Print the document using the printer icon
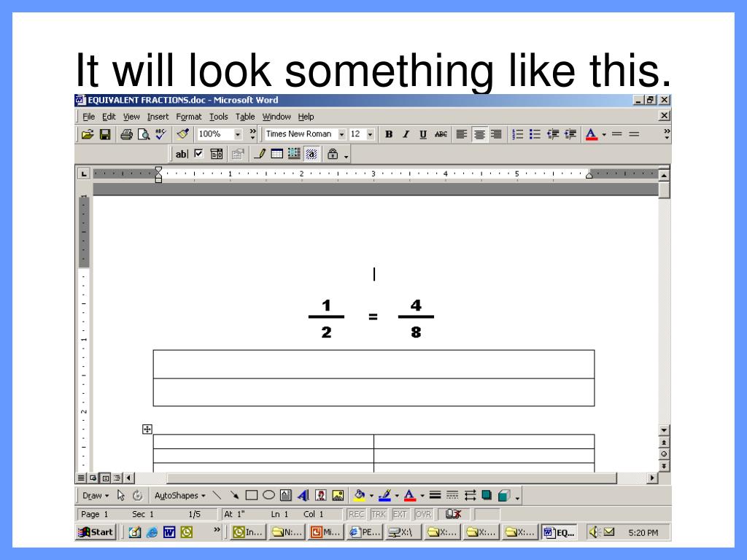 click(x=126, y=134)
